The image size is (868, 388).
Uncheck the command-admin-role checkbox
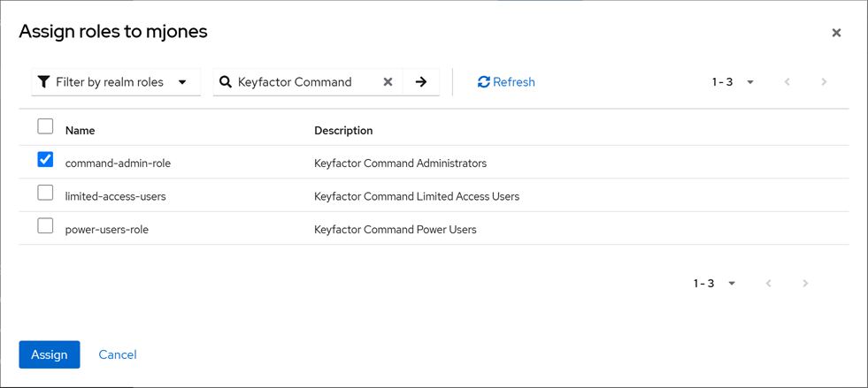click(45, 160)
